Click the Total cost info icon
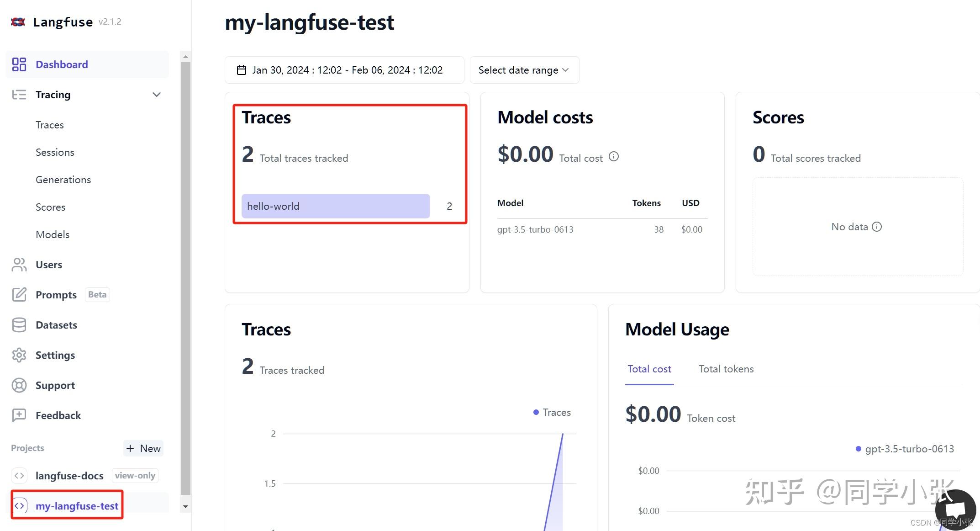This screenshot has width=980, height=531. (x=614, y=157)
